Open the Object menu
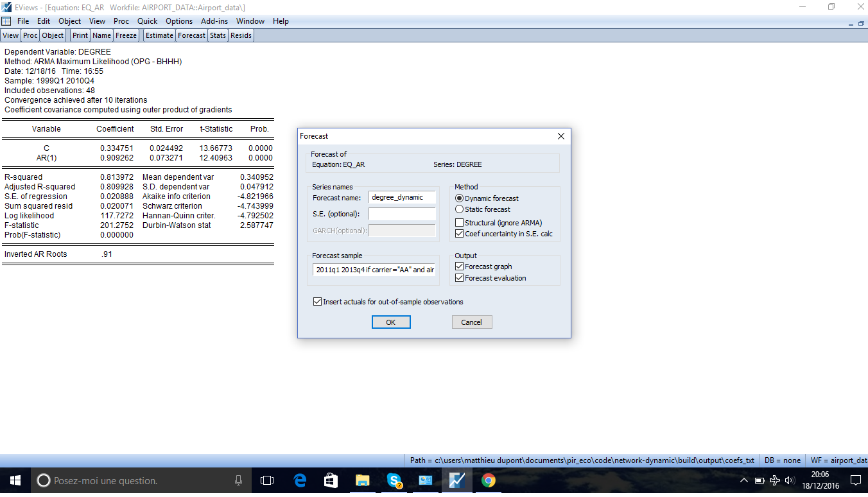Image resolution: width=868 pixels, height=497 pixels. click(70, 21)
